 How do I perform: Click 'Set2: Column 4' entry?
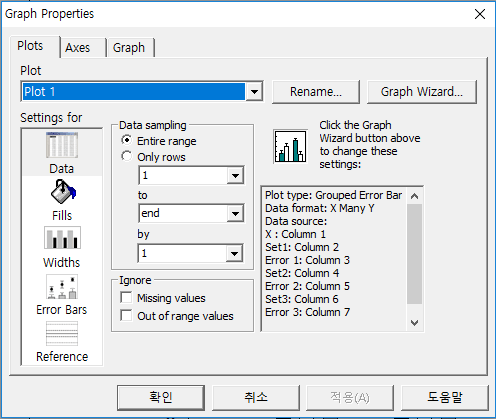click(302, 273)
